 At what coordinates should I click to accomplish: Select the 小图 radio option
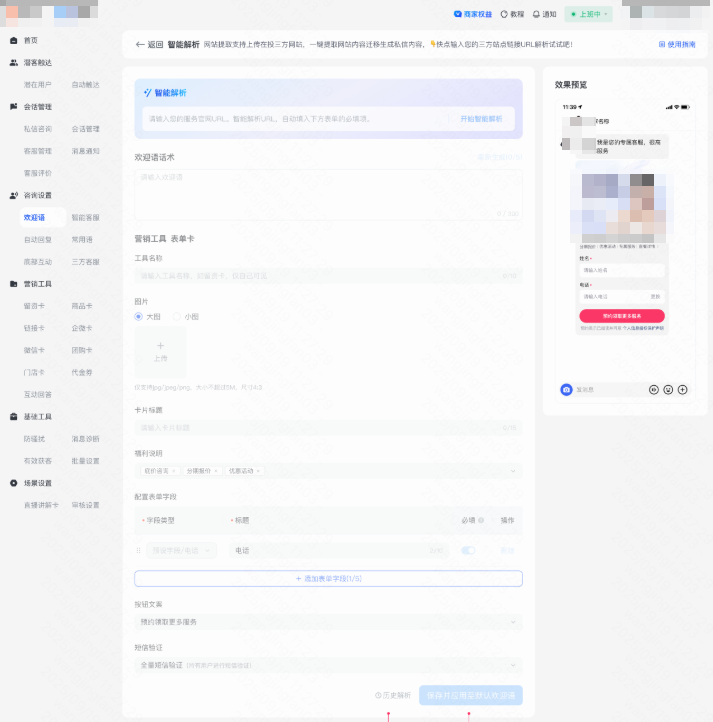[176, 317]
